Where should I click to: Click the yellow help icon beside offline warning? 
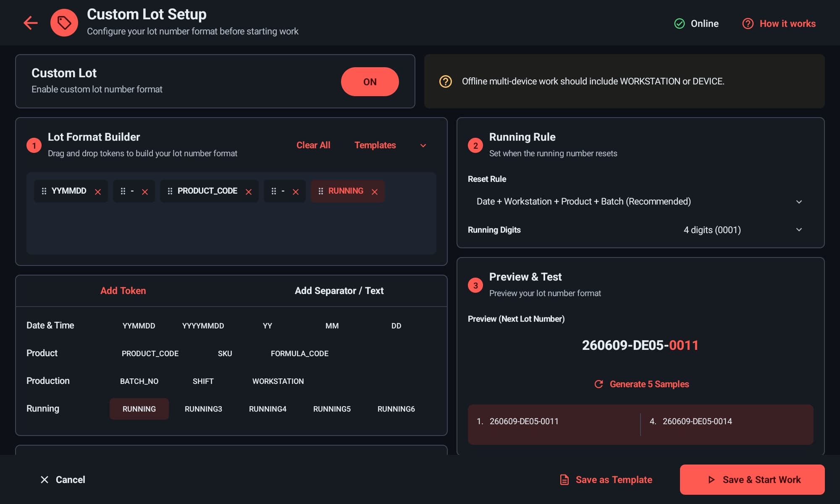point(445,81)
